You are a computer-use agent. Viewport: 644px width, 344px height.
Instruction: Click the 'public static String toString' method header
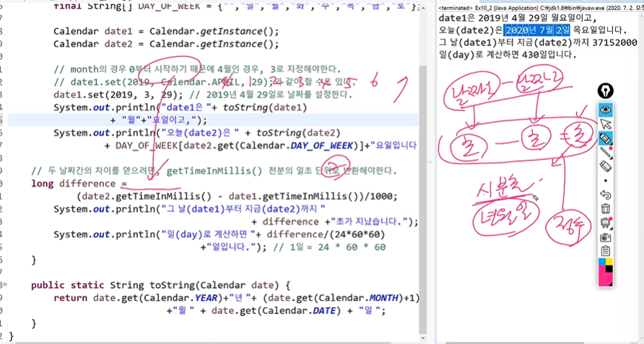[x=160, y=286]
